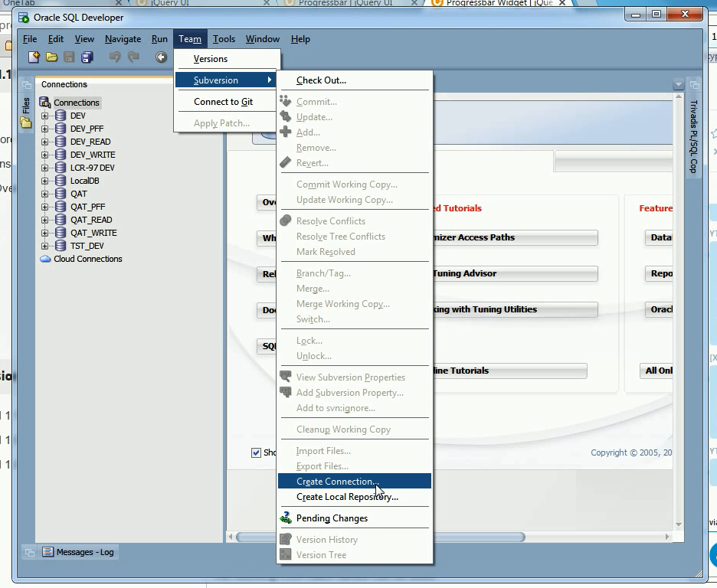The width and height of the screenshot is (717, 588).
Task: Switch to Progressbar Widget browser tab
Action: point(499,3)
